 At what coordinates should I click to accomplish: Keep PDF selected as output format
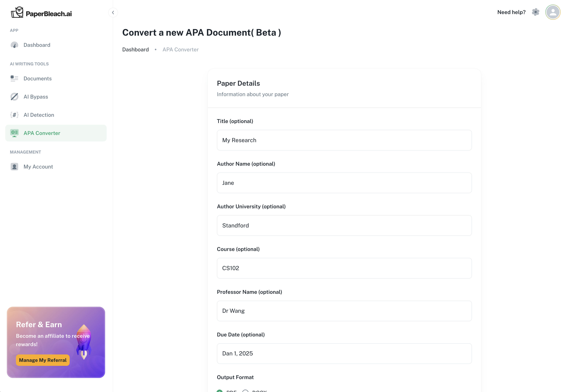tap(220, 390)
